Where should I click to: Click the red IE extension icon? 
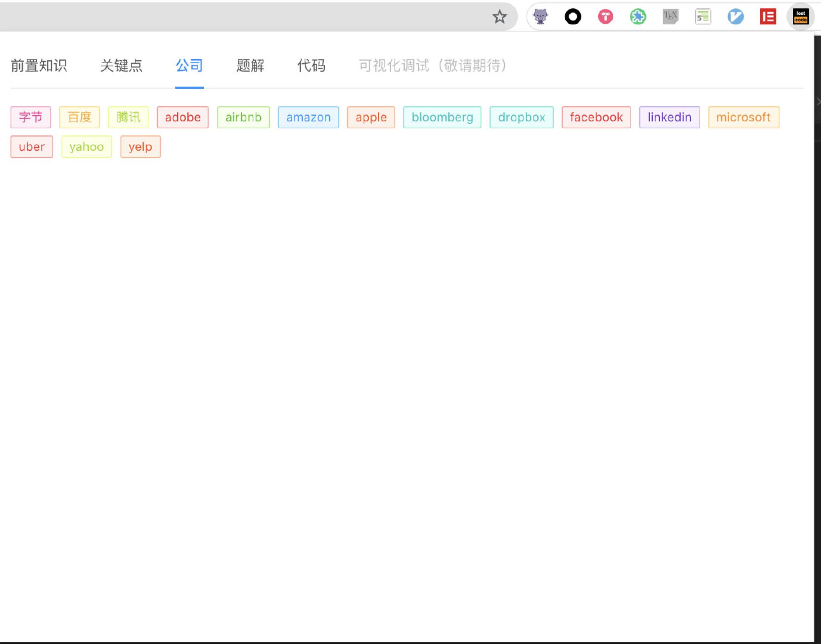tap(768, 17)
